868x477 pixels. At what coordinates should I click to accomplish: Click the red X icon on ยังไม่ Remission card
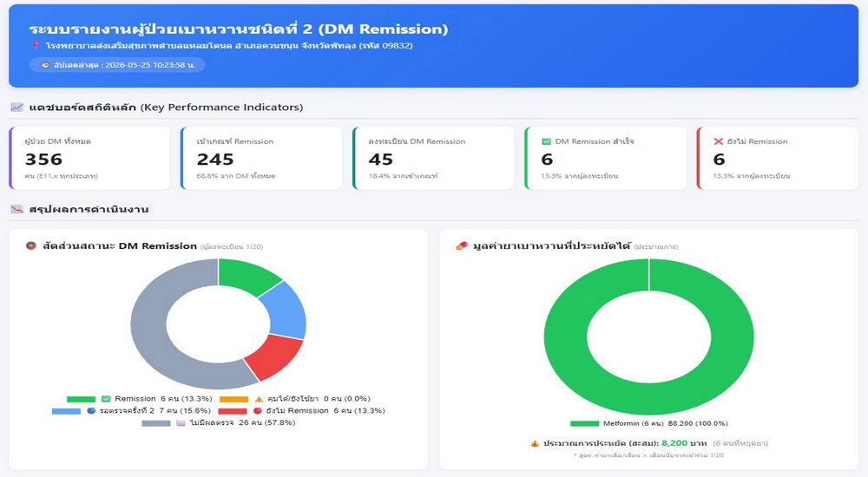pyautogui.click(x=719, y=141)
